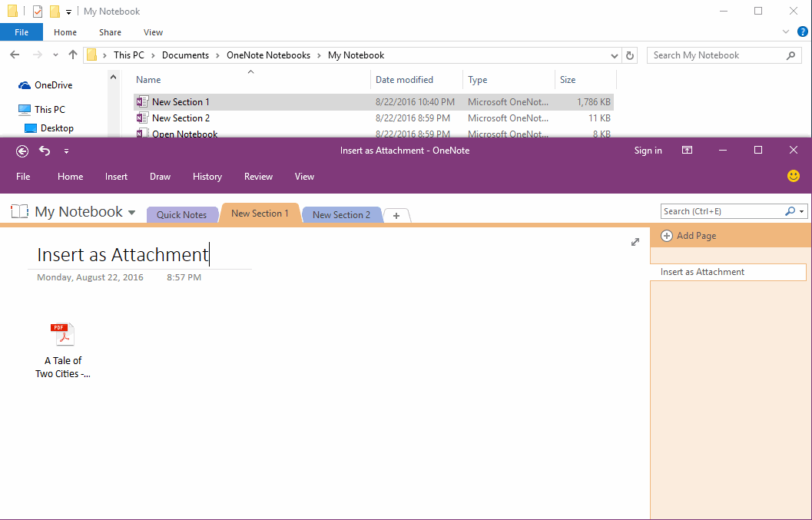The image size is (812, 520).
Task: Select the New Section 2 file in Explorer
Action: pos(373,118)
